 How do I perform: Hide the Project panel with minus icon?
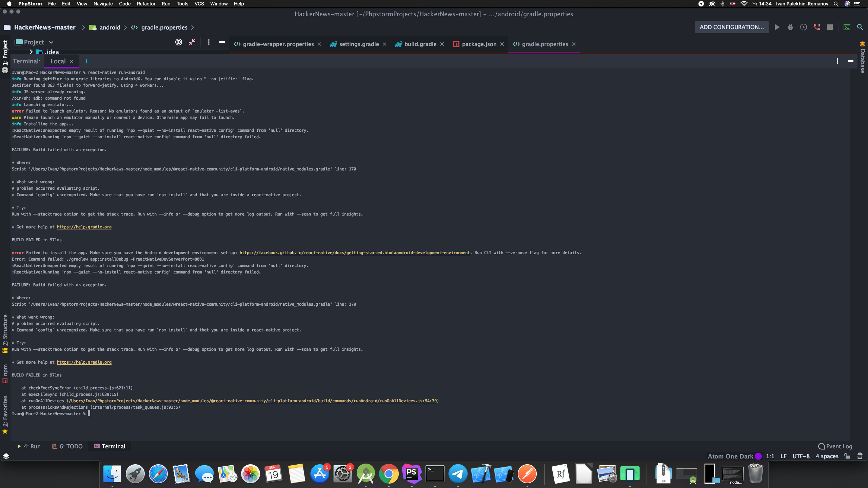coord(222,42)
